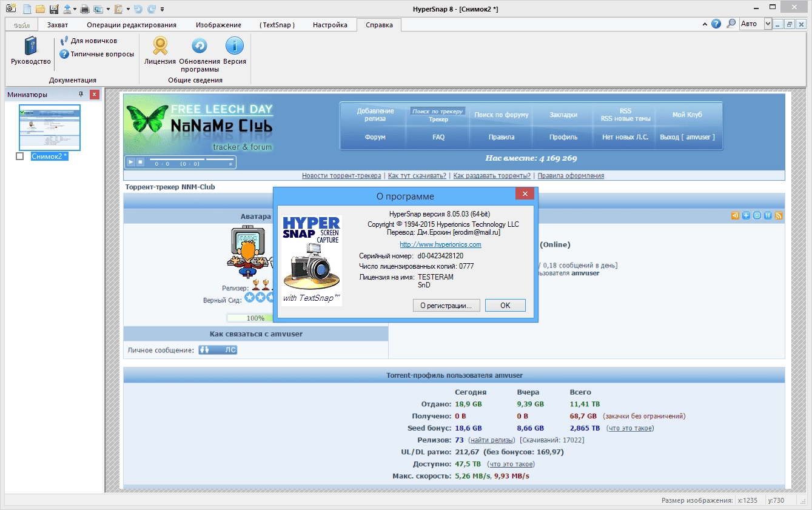The image size is (812, 510).
Task: Redo the last undone action
Action: [151, 9]
